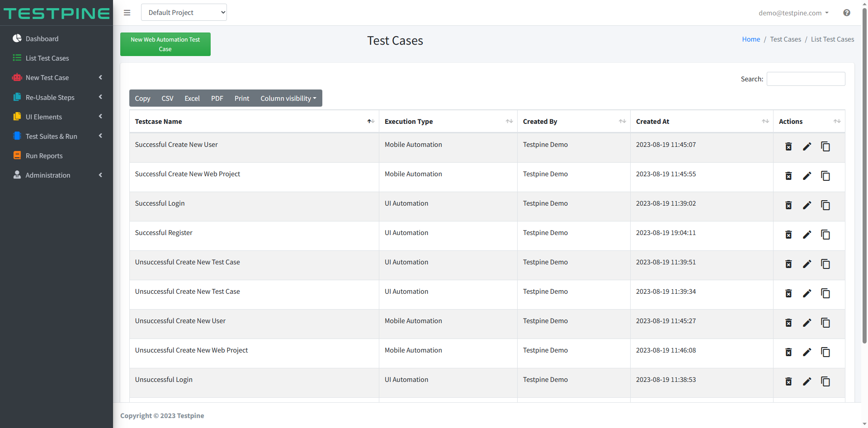This screenshot has width=868, height=428.
Task: Click the Testpine logo
Action: 57,13
